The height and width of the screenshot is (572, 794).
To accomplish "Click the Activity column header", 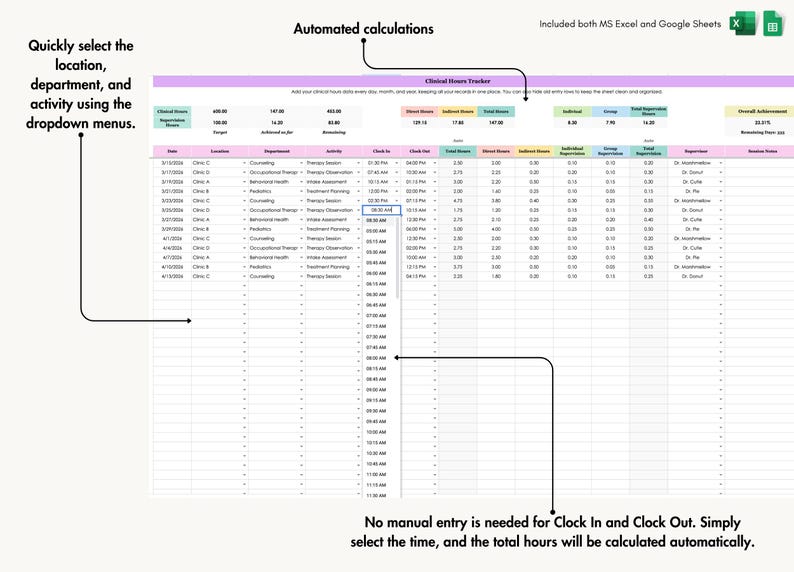I will click(x=334, y=151).
